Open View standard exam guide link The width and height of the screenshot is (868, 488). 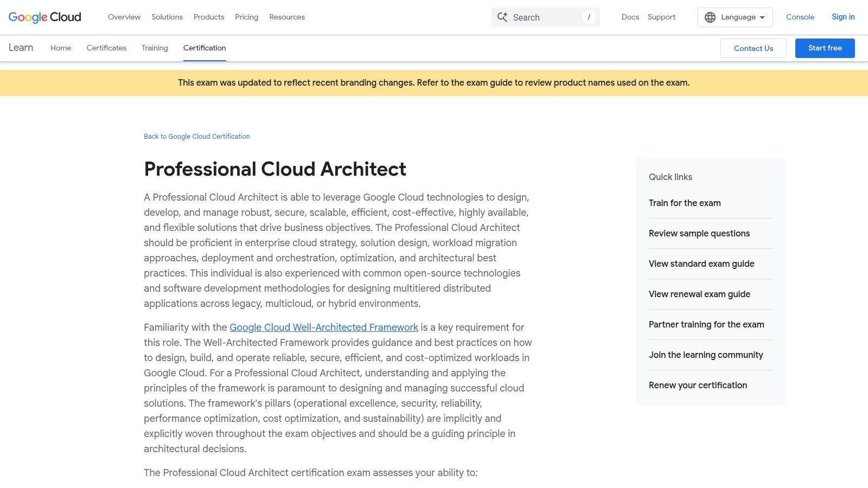coord(701,264)
